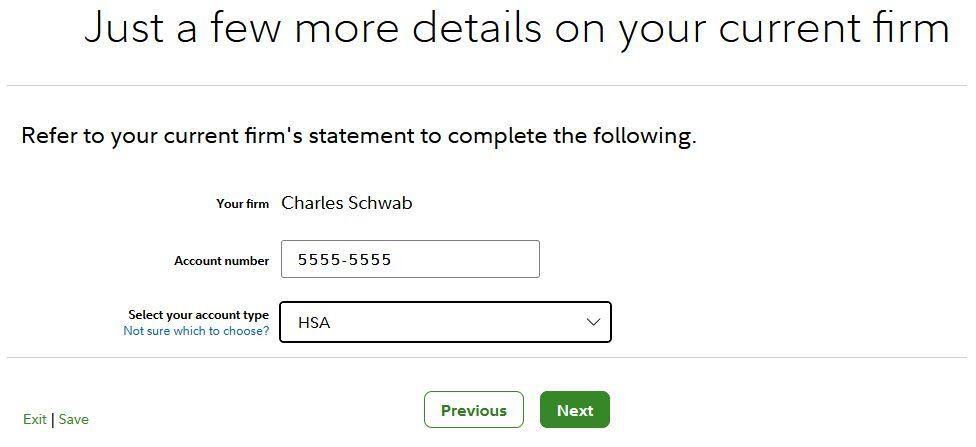This screenshot has height=447, width=976.
Task: Click the Save link
Action: pyautogui.click(x=74, y=419)
